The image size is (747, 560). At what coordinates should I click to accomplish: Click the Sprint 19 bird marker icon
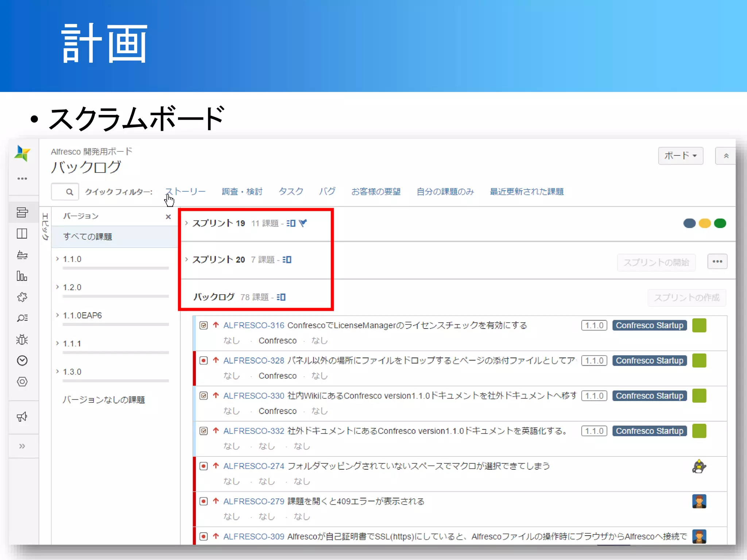coord(303,223)
